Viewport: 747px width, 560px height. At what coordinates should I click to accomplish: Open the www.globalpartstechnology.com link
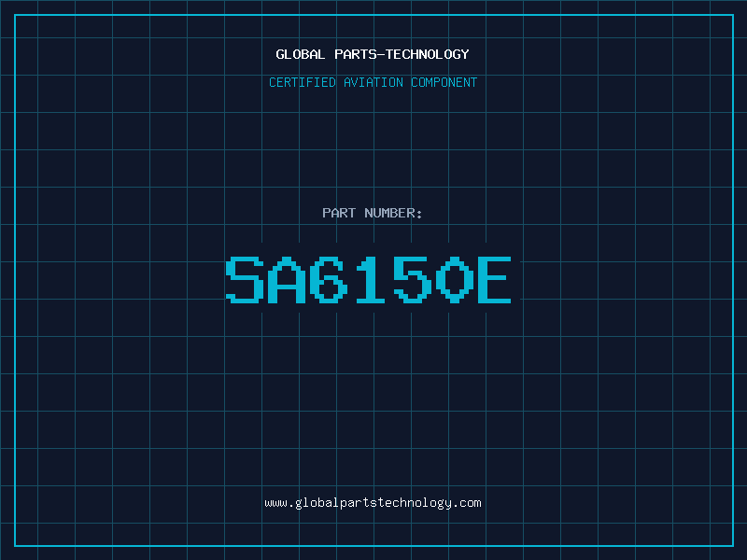(x=373, y=503)
